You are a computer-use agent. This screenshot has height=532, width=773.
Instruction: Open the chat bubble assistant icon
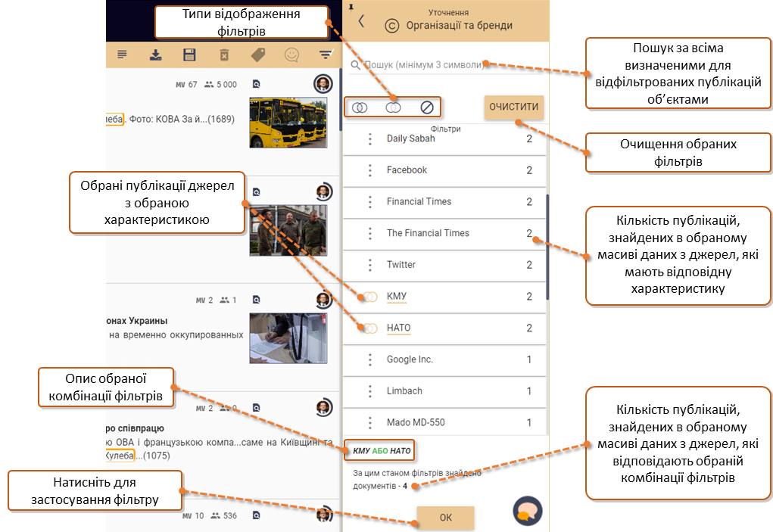point(528,512)
